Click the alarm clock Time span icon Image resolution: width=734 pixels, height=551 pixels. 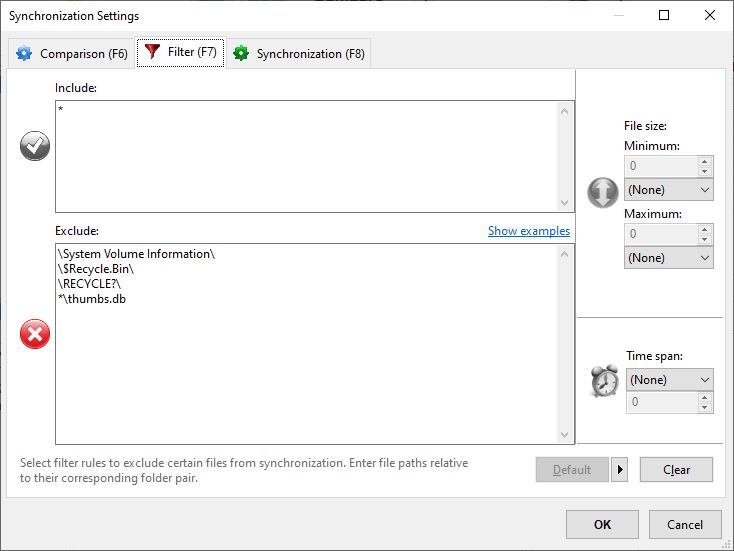click(604, 380)
